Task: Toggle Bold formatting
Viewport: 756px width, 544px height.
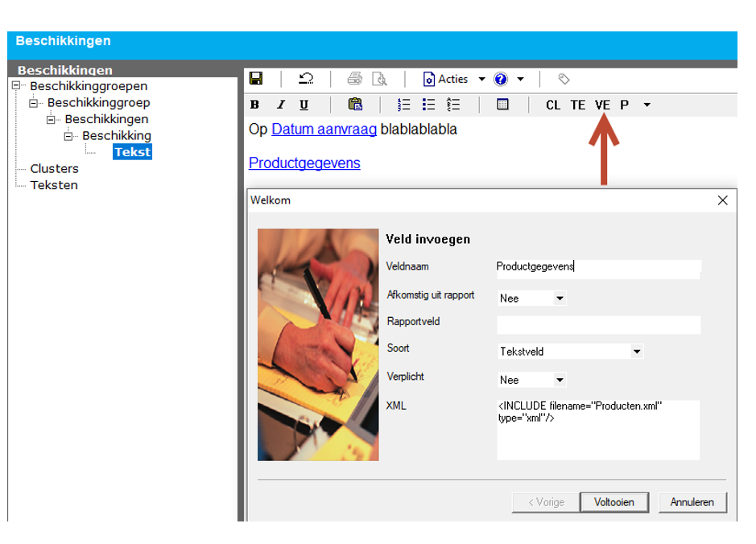Action: point(255,105)
